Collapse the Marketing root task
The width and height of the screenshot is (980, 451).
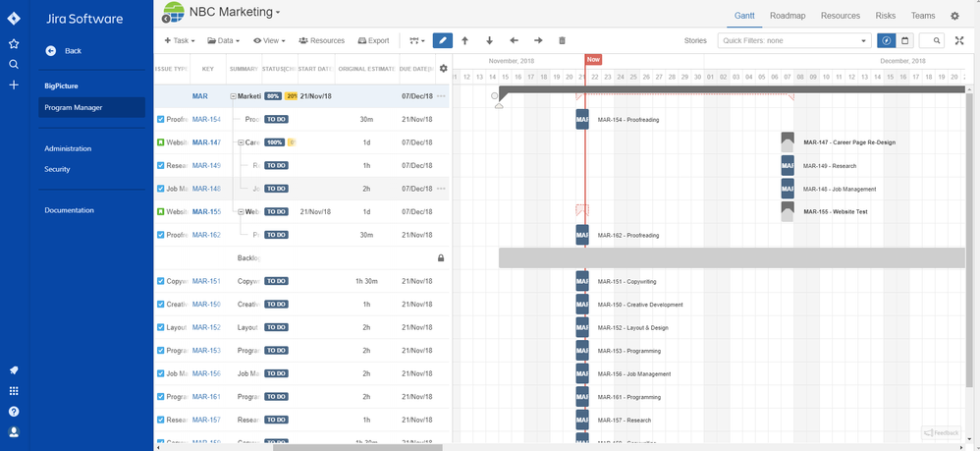[233, 97]
